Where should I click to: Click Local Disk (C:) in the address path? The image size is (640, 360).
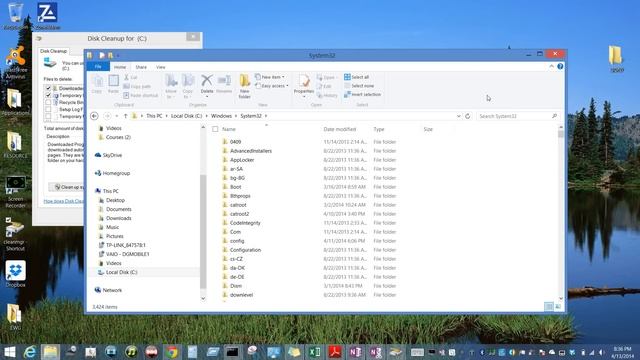click(x=187, y=116)
